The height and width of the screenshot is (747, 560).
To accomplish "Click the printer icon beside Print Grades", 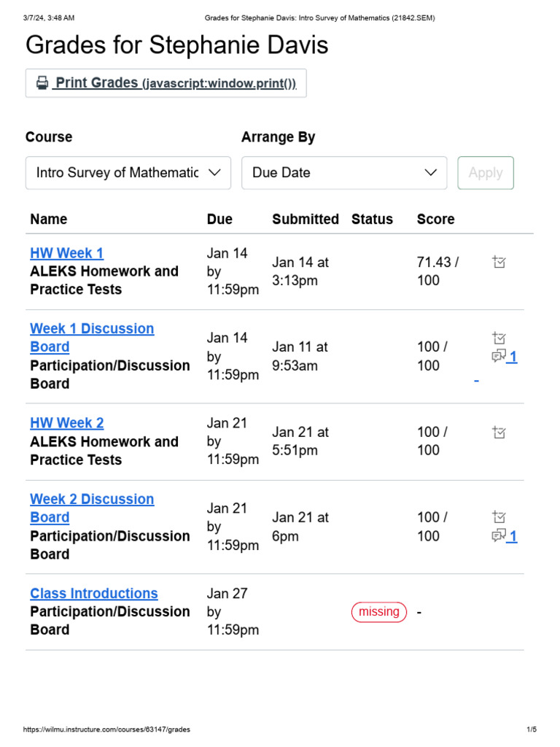I will [42, 83].
